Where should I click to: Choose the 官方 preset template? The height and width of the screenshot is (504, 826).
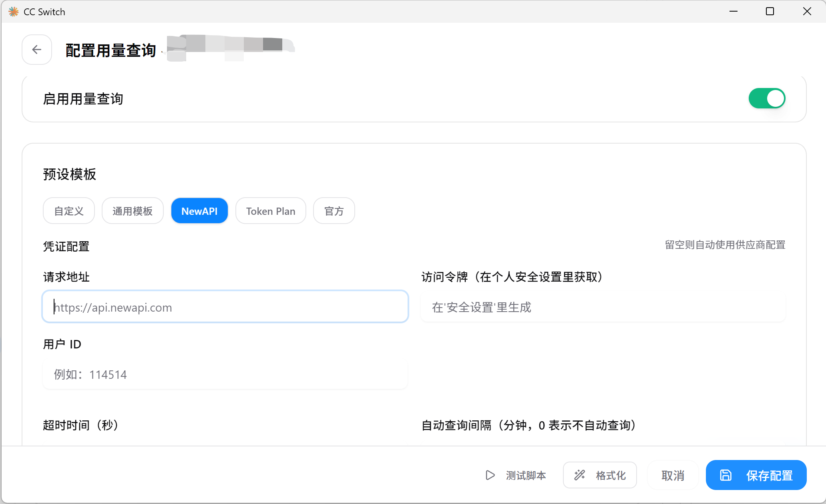click(x=334, y=211)
